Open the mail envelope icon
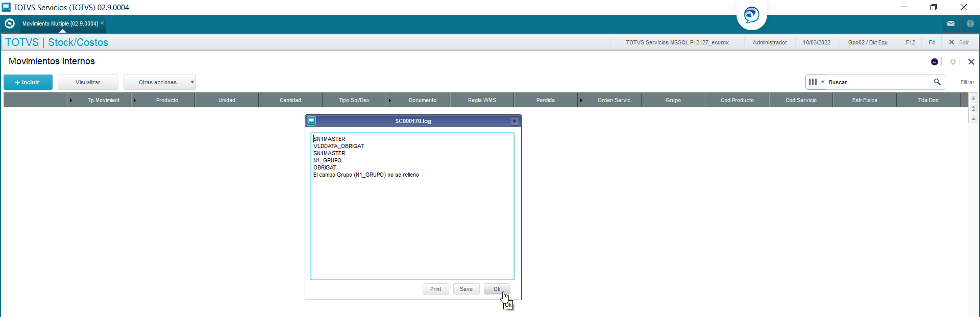Screen dimensions: 980x317 951,23
